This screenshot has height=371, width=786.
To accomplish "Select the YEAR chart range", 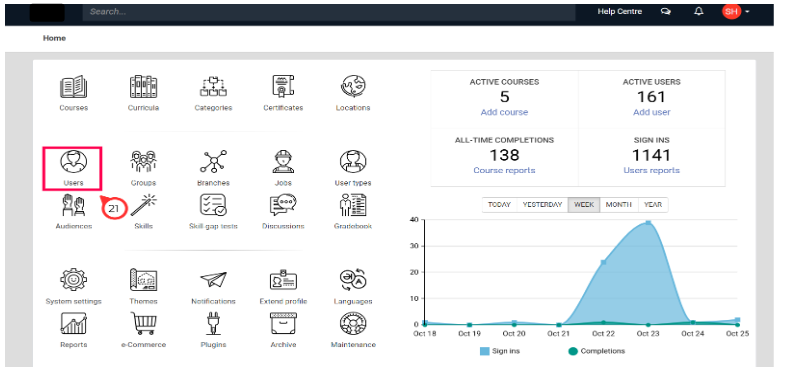I will 653,205.
